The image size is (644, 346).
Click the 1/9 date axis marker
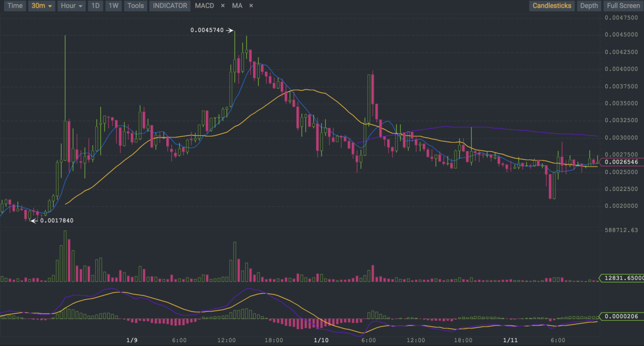[132, 340]
